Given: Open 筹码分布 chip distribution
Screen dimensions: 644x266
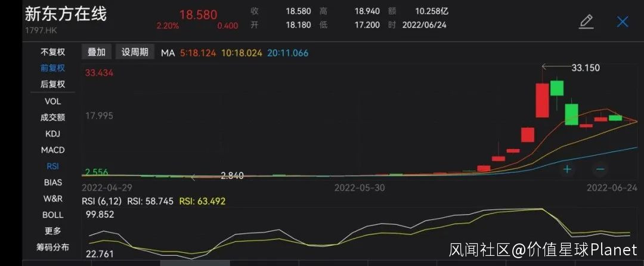Looking at the screenshot, I should pos(52,248).
